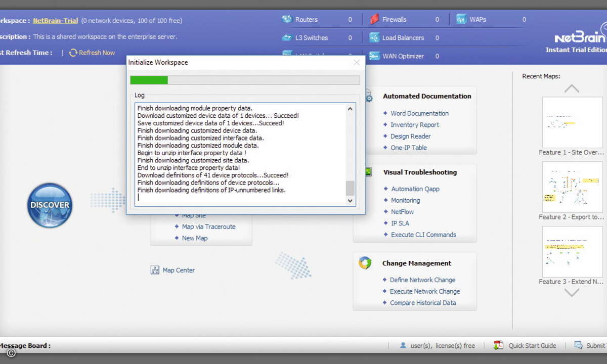Click the Load Balancers label

[403, 38]
